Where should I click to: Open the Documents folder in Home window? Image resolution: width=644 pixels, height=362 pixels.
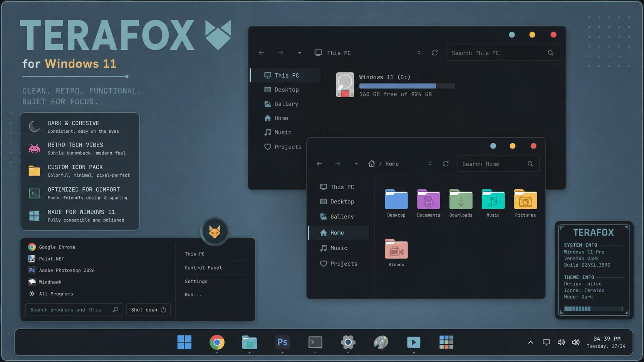(428, 203)
